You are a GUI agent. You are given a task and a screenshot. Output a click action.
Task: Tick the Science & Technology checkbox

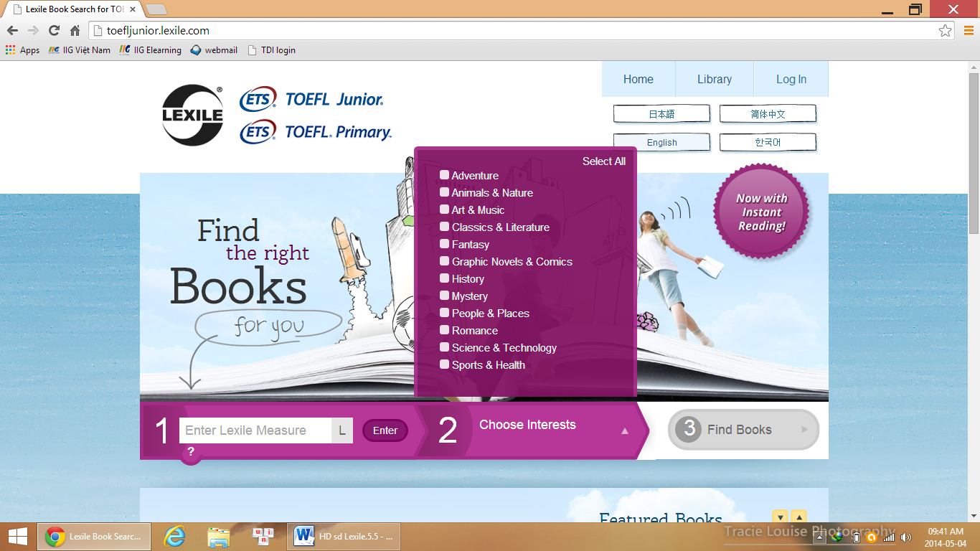point(445,347)
